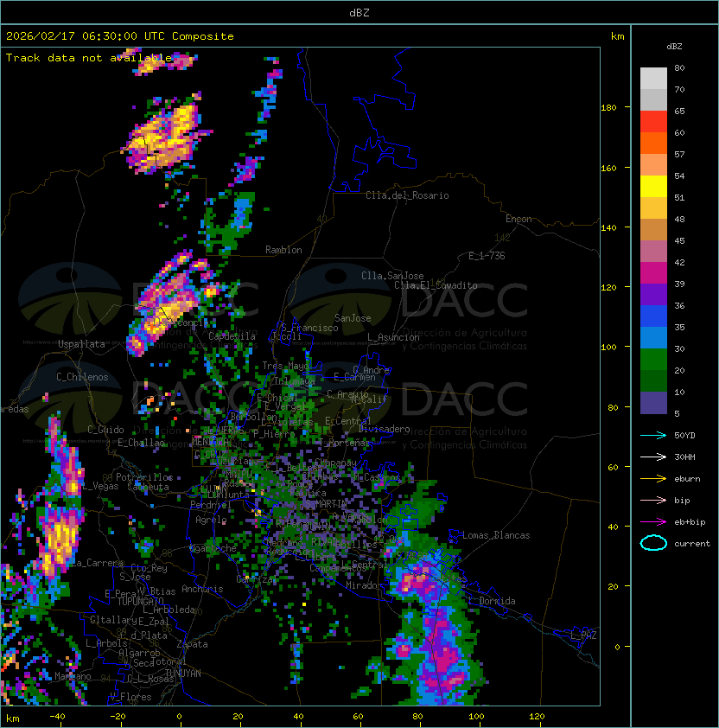719x728 pixels.
Task: Click the 'Encon' map label
Action: pos(519,219)
